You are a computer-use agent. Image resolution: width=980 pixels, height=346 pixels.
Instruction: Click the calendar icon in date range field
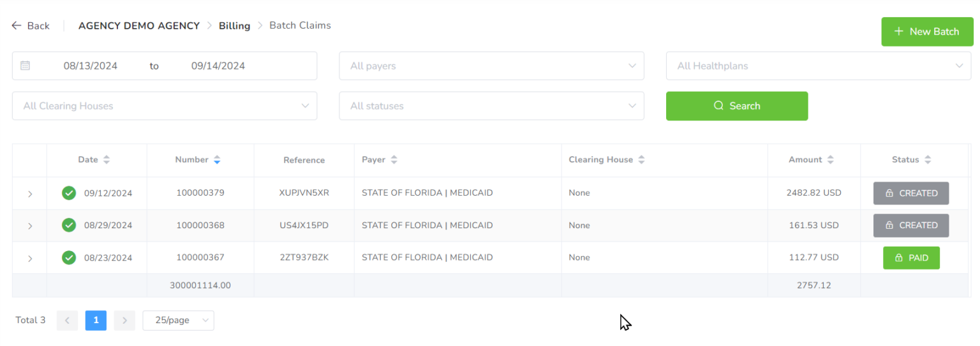26,66
